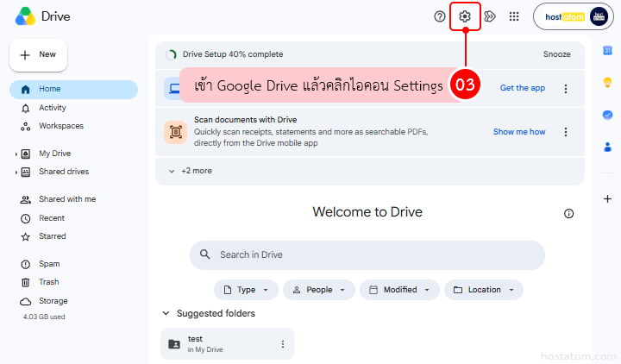Viewport: 621px width, 364px height.
Task: Open the People filter dropdown
Action: pyautogui.click(x=319, y=290)
